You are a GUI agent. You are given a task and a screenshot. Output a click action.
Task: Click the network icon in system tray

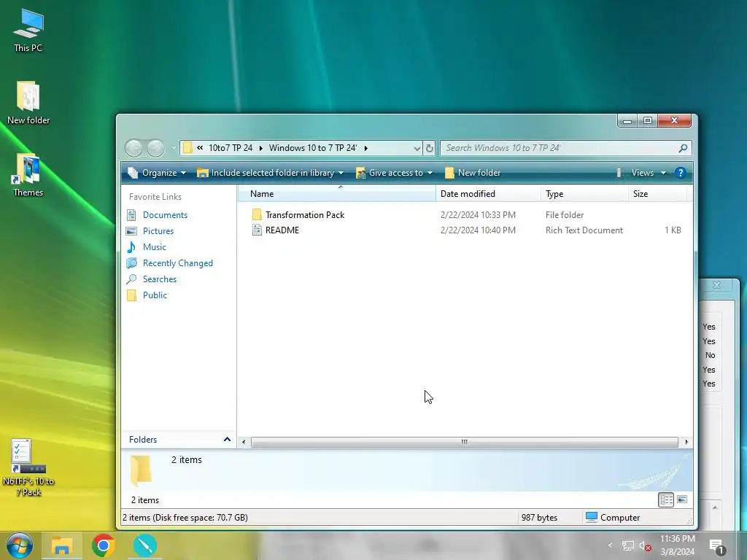[628, 545]
